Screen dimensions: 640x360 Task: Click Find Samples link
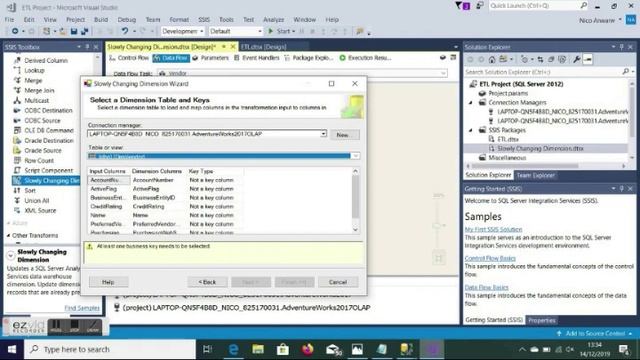click(x=82, y=308)
